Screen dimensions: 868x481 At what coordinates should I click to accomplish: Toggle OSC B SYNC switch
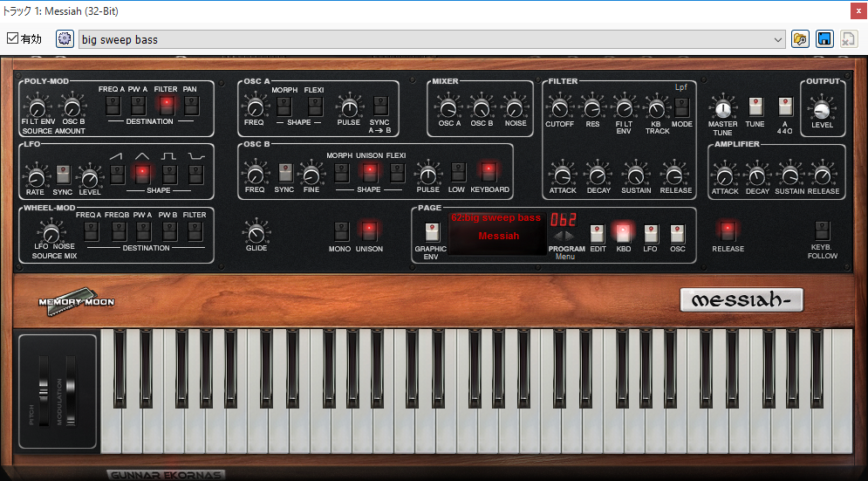285,173
